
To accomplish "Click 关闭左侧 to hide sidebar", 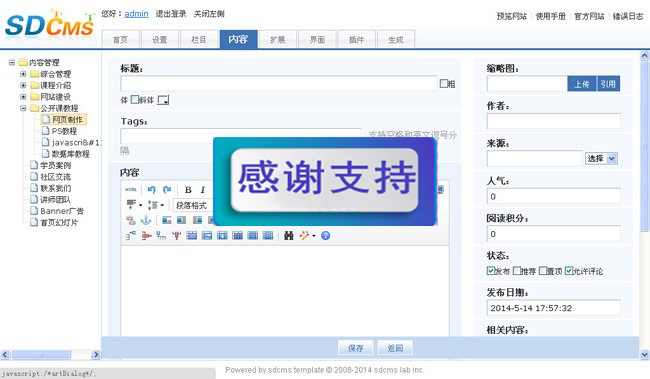I will pos(209,14).
